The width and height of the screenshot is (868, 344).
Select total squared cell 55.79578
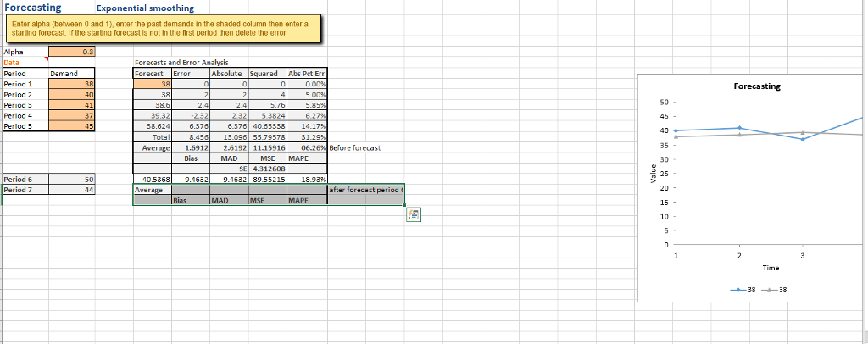point(267,136)
